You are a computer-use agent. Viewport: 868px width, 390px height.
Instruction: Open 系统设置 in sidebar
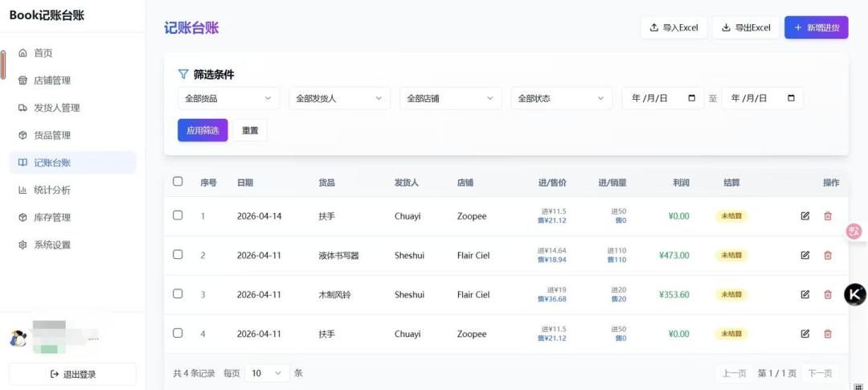tap(72, 245)
